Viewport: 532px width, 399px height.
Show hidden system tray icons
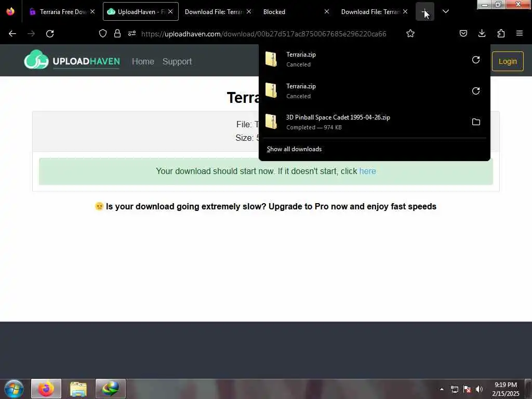pyautogui.click(x=442, y=389)
